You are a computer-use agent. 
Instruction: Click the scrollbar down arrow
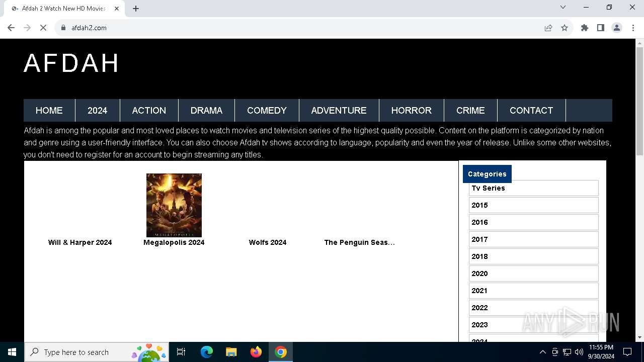pos(639,337)
